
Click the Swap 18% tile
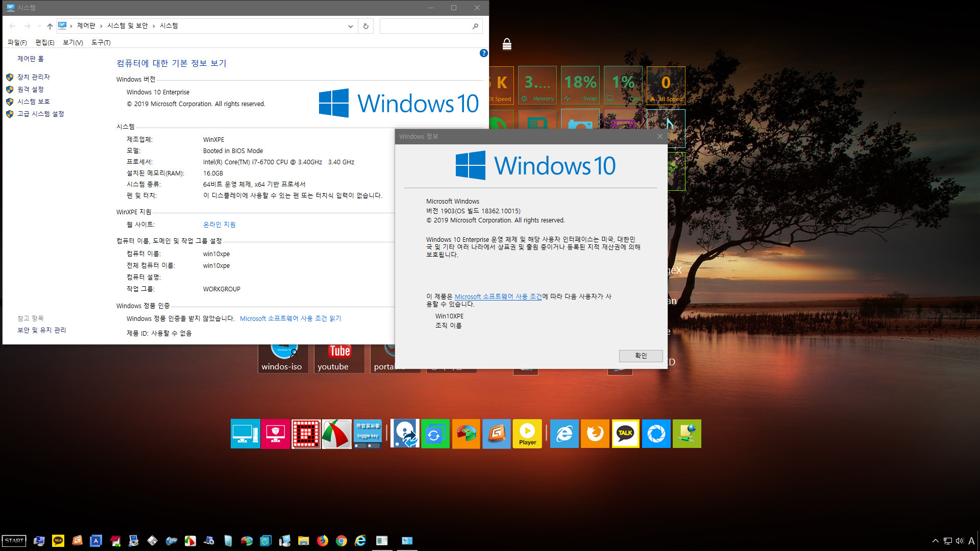(580, 85)
